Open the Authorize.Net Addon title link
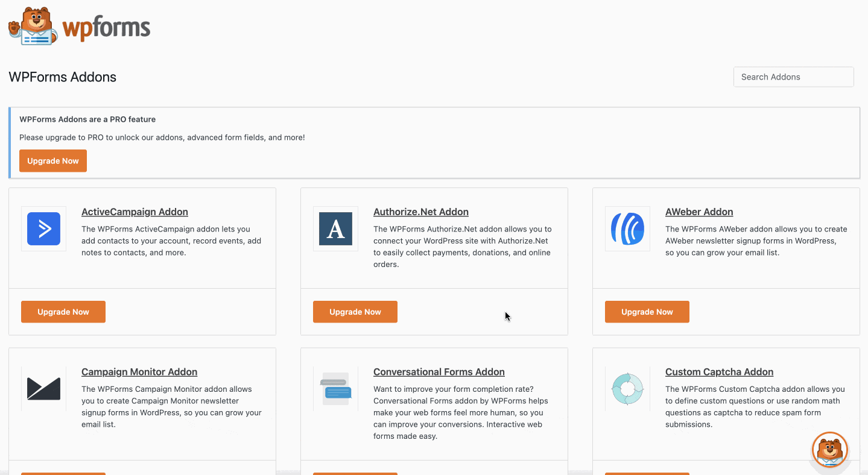 (421, 212)
